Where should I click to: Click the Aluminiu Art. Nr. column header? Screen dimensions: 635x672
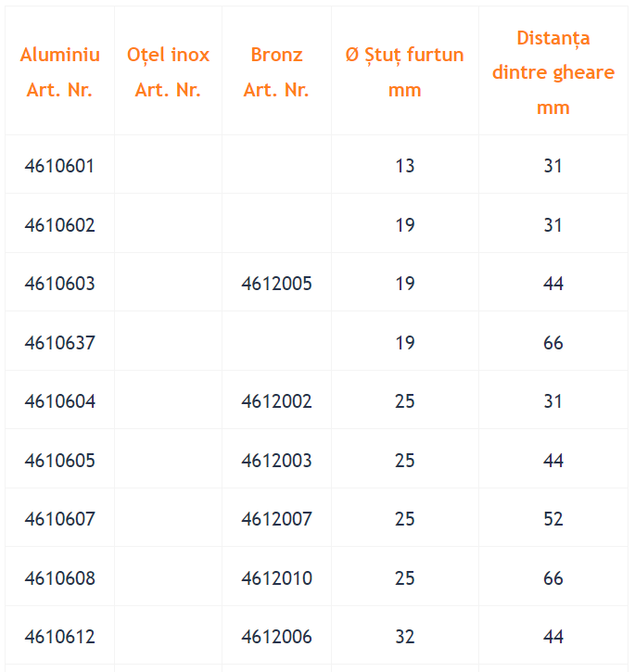pos(60,72)
